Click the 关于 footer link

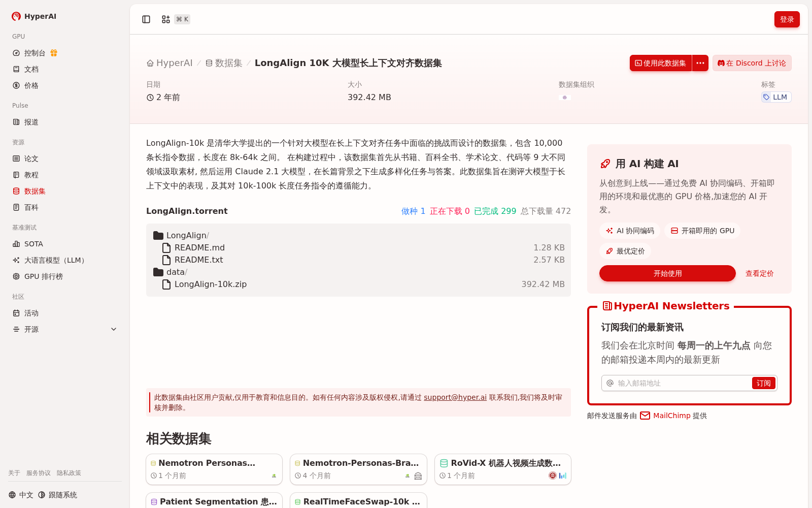14,473
